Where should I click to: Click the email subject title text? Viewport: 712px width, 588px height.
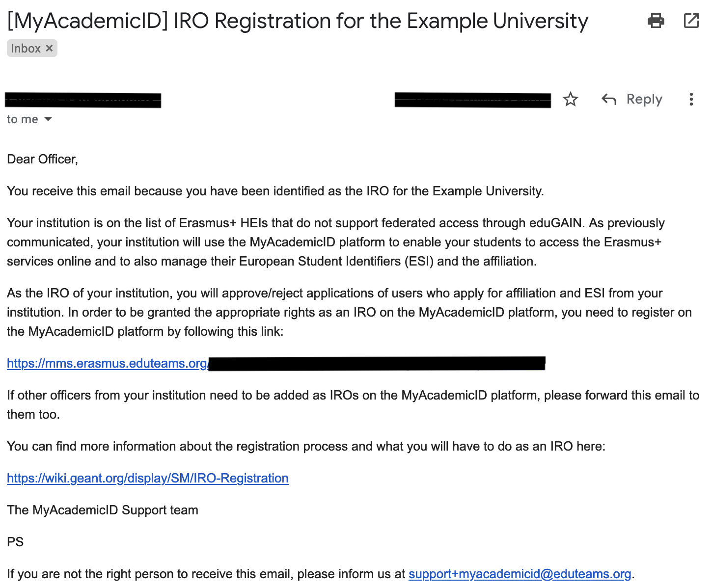click(x=298, y=21)
